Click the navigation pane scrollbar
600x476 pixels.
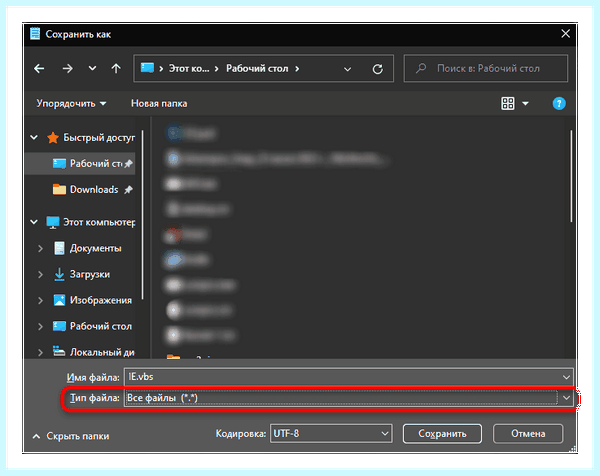[x=142, y=214]
